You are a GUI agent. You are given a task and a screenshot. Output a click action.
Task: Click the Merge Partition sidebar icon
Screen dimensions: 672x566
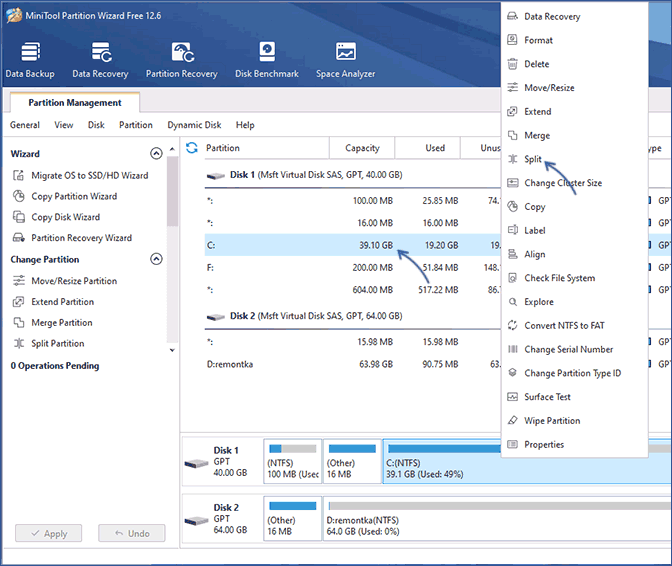[18, 322]
